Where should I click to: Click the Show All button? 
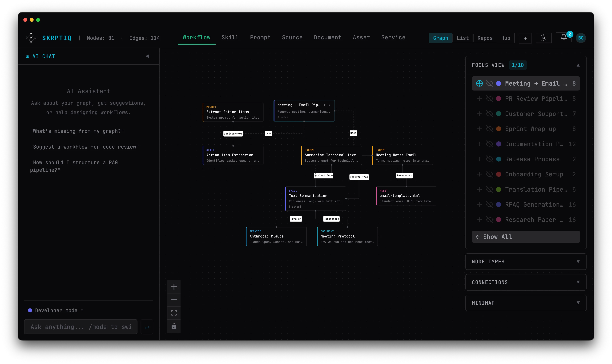point(526,237)
